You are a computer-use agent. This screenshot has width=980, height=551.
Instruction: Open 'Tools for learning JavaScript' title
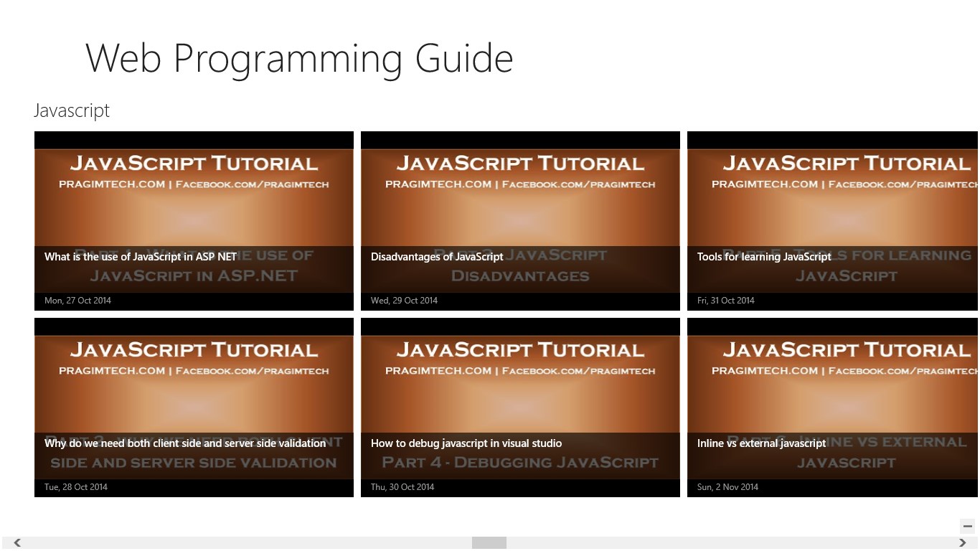(764, 257)
